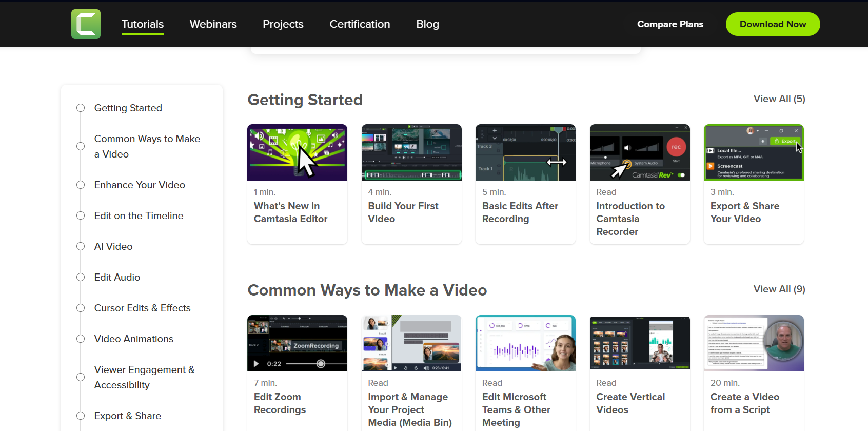Select Video Animations in the sidebar
The height and width of the screenshot is (431, 868).
[x=134, y=339]
